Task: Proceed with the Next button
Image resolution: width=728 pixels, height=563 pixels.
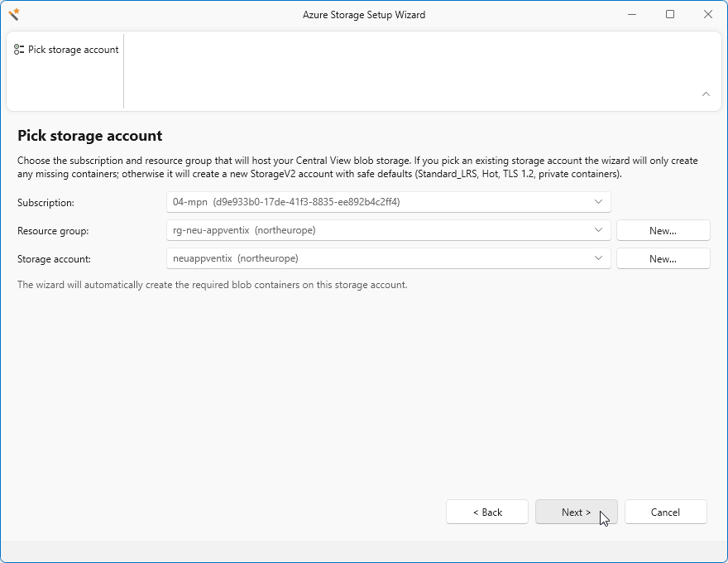Action: 576,512
